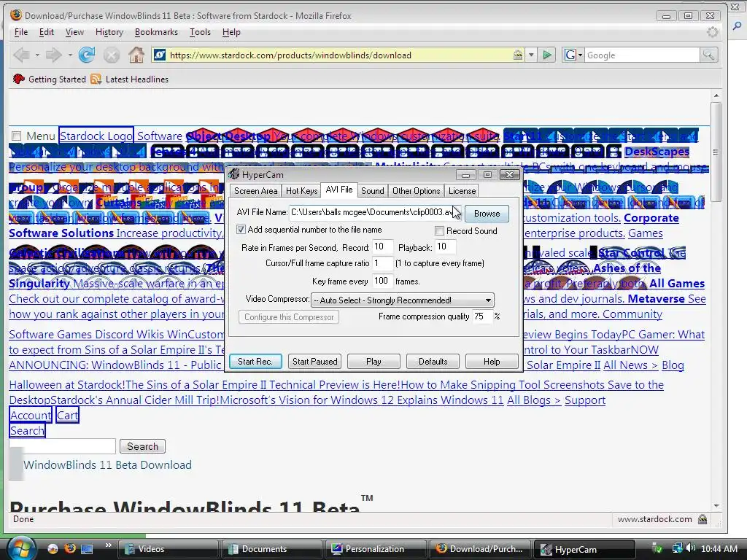Image resolution: width=747 pixels, height=560 pixels.
Task: Switch to the Other Options tab
Action: tap(417, 191)
